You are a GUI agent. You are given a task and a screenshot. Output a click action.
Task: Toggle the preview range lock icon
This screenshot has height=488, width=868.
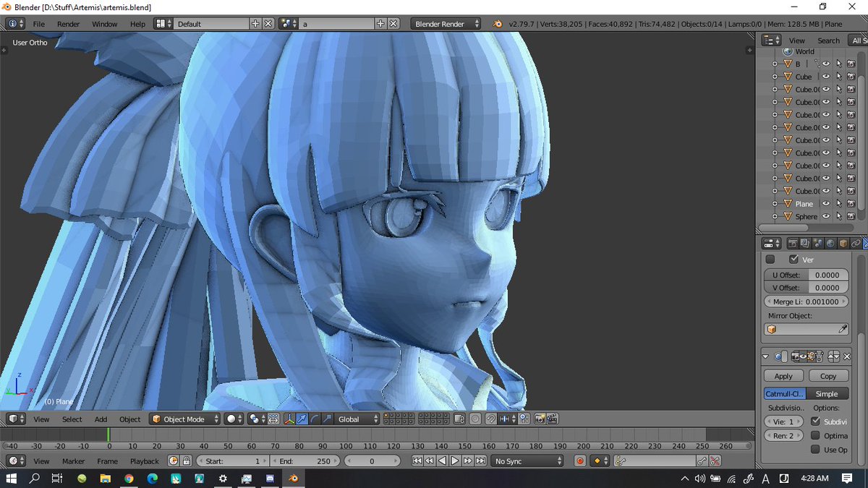click(x=186, y=461)
